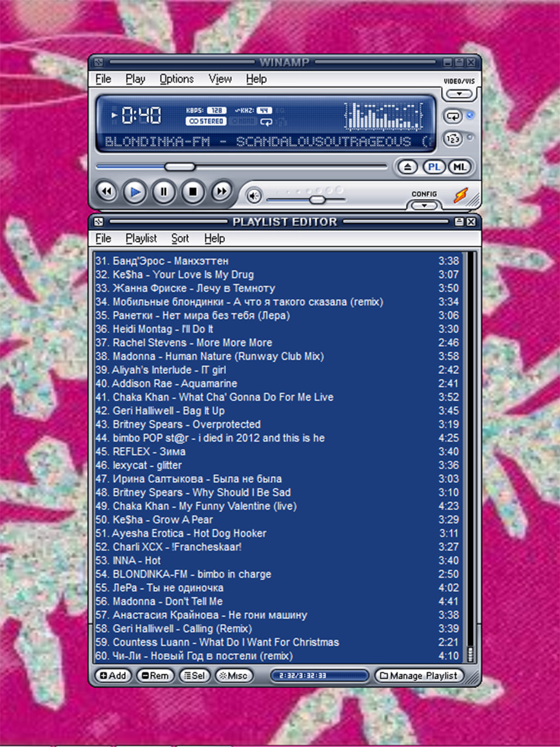Click the Winamp lightning bolt icon
This screenshot has height=747, width=560.
click(x=461, y=195)
